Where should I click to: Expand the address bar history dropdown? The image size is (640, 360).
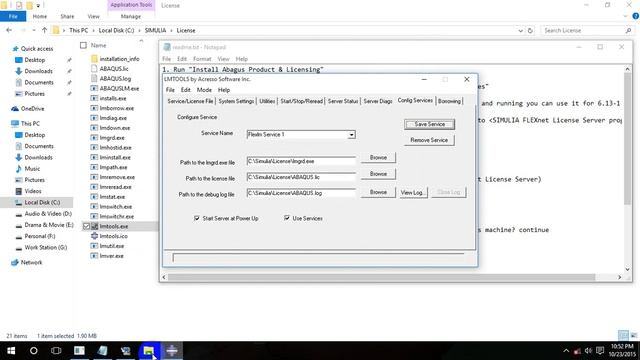pos(520,31)
